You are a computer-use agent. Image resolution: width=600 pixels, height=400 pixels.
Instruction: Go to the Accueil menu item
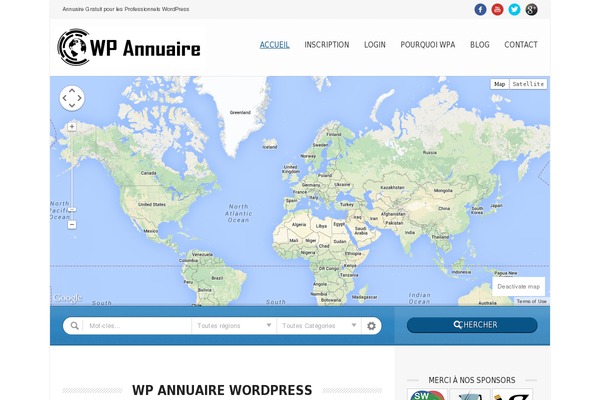pos(274,45)
